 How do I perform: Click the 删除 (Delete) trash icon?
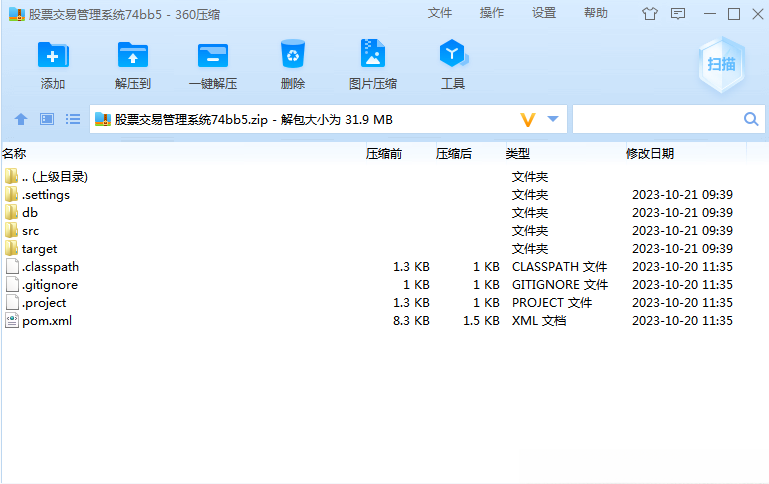click(293, 54)
